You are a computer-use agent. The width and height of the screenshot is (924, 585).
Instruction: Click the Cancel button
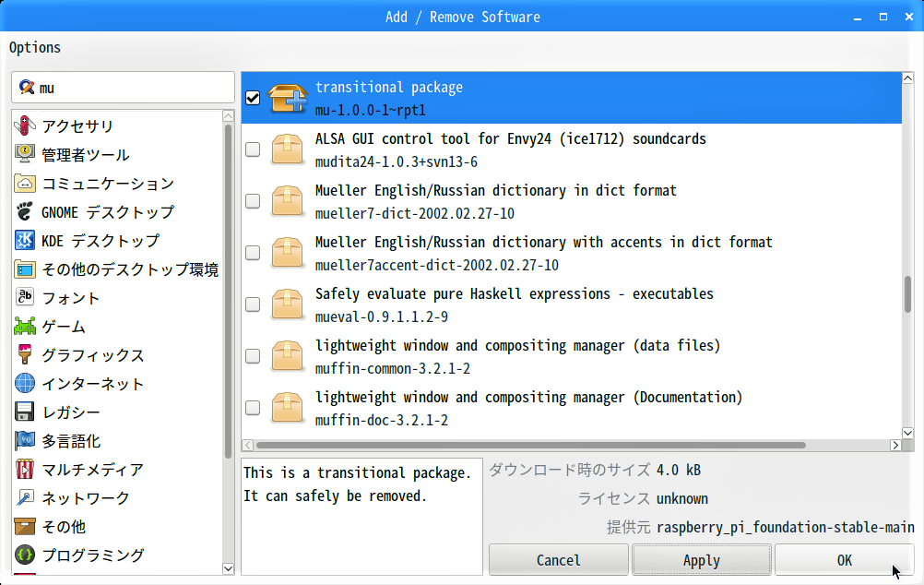[x=558, y=560]
